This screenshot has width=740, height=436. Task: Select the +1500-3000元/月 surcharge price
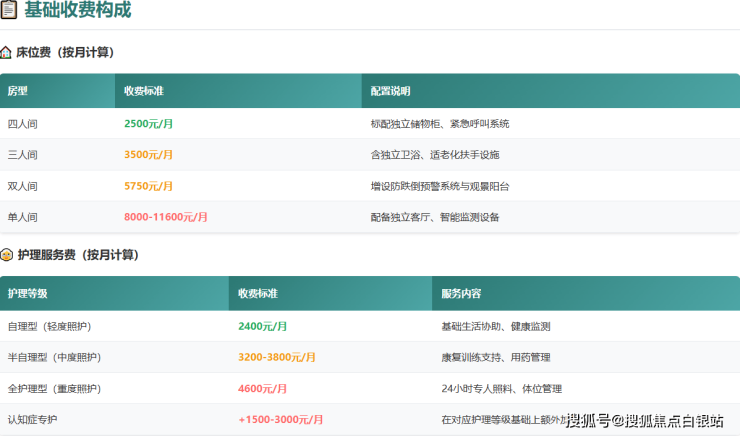coord(280,419)
